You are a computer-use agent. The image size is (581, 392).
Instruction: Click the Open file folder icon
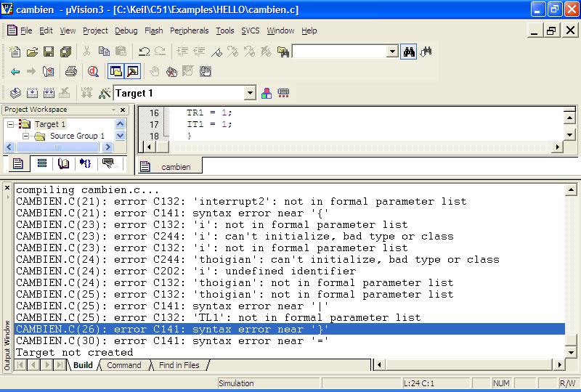[32, 52]
